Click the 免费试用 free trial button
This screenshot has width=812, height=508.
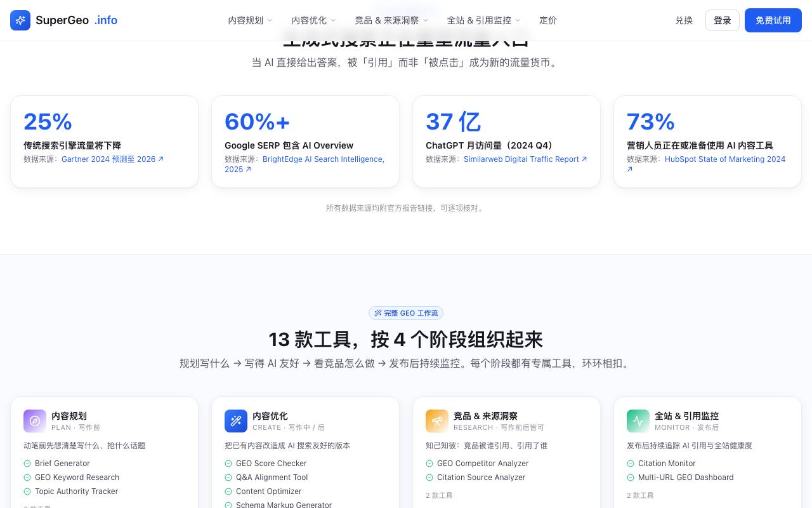(773, 20)
